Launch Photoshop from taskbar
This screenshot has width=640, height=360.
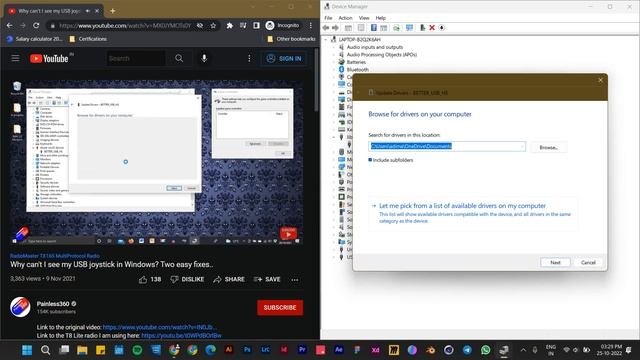point(247,350)
